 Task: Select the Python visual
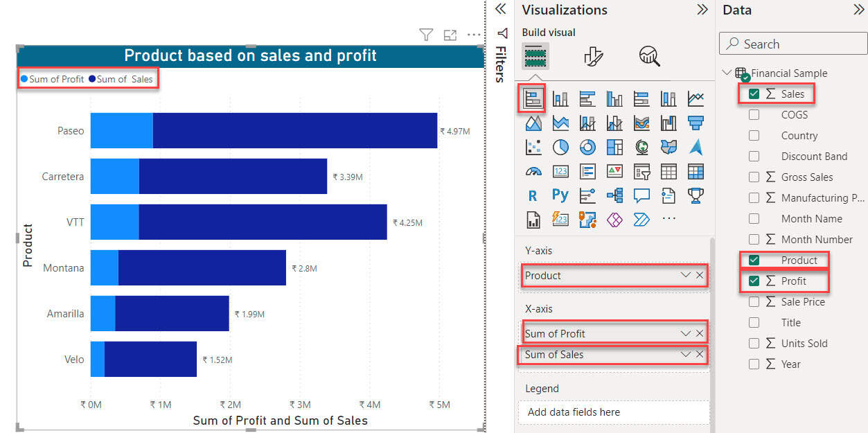[560, 195]
